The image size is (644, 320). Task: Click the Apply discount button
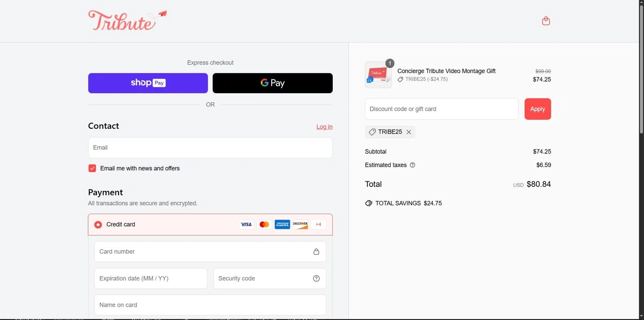click(x=538, y=109)
